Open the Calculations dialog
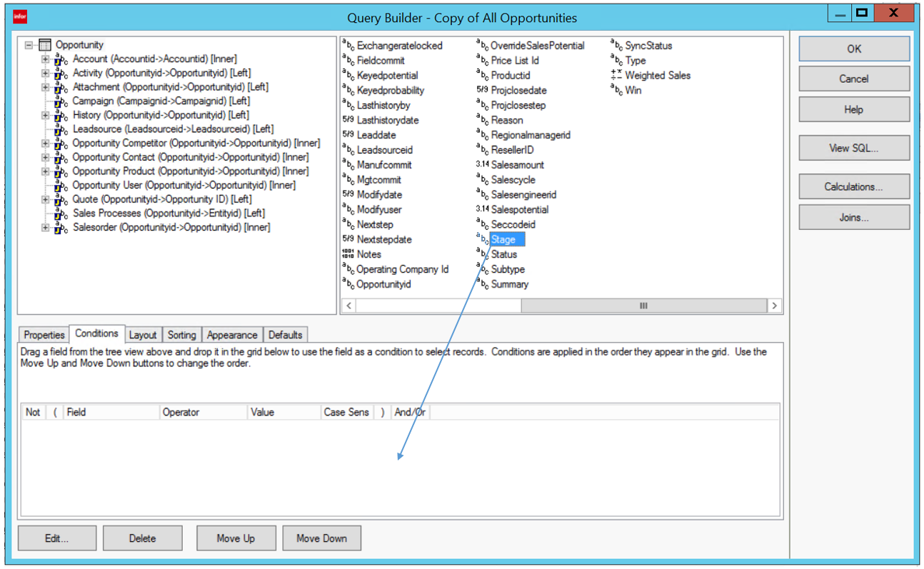The image size is (924, 569). (x=854, y=186)
